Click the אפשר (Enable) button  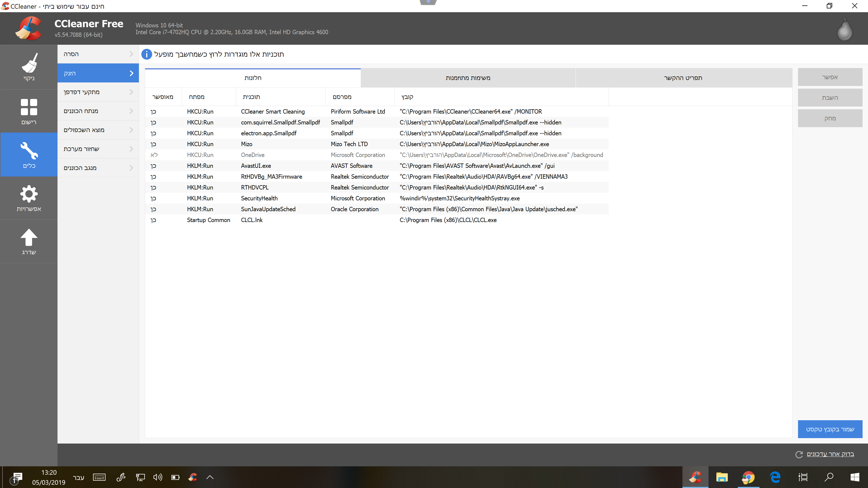click(830, 77)
